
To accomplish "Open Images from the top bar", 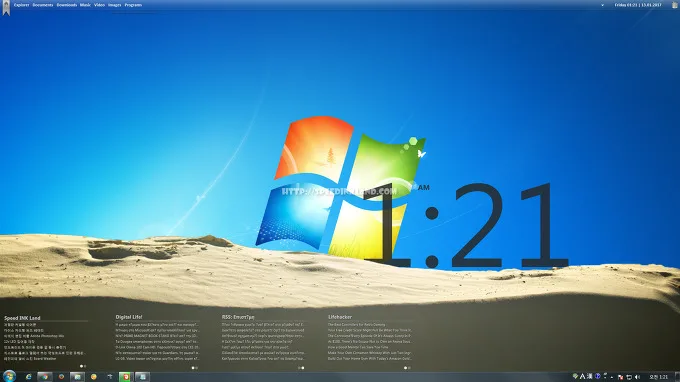I will coord(114,5).
